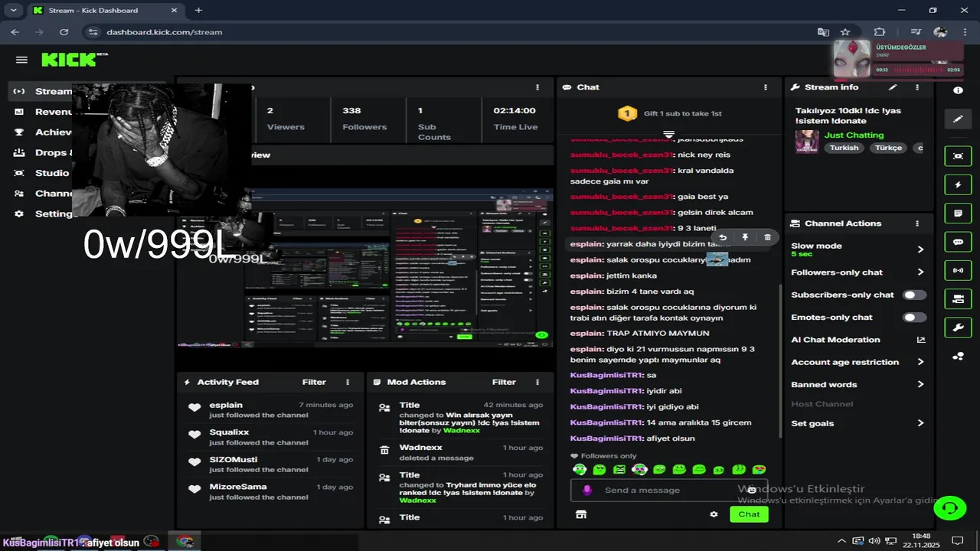Focus the Send a message input field
The width and height of the screenshot is (980, 551).
coord(670,490)
